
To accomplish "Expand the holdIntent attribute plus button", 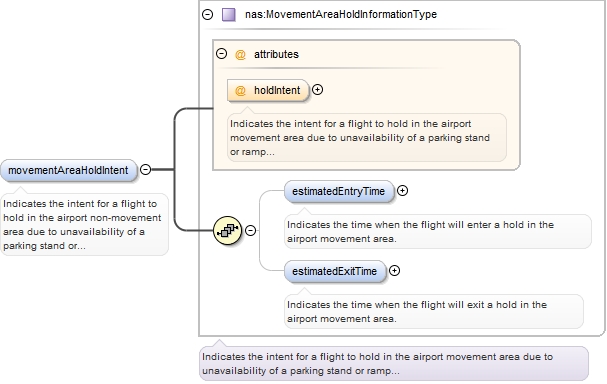I will [317, 89].
